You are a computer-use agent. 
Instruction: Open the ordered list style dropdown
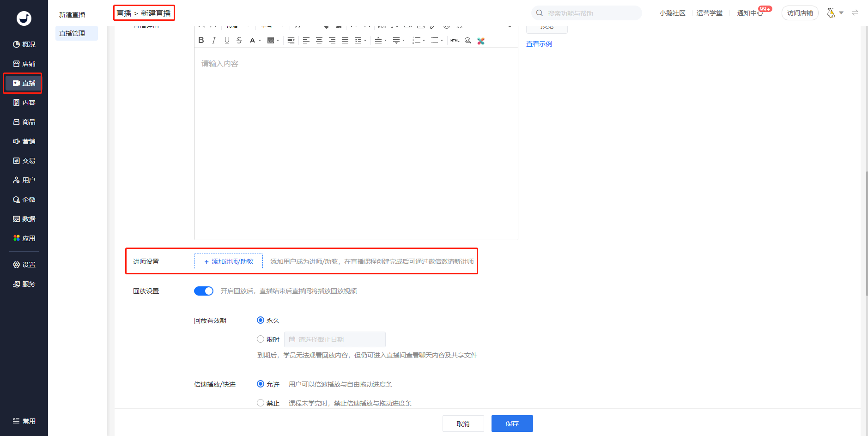[424, 41]
